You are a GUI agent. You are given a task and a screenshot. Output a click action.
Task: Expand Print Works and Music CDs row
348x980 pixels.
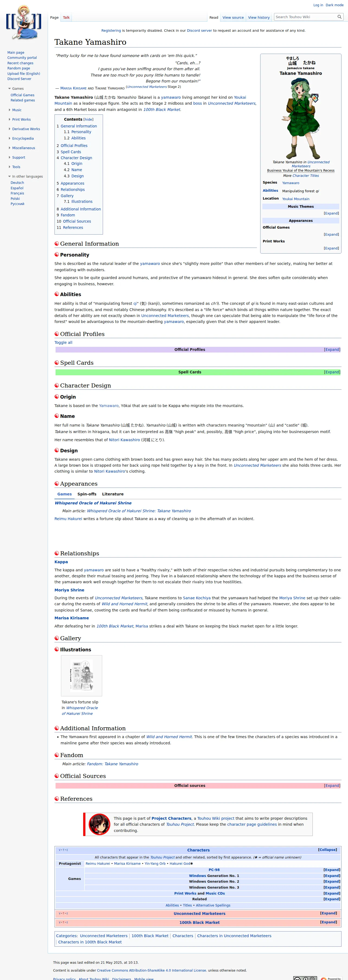332,893
